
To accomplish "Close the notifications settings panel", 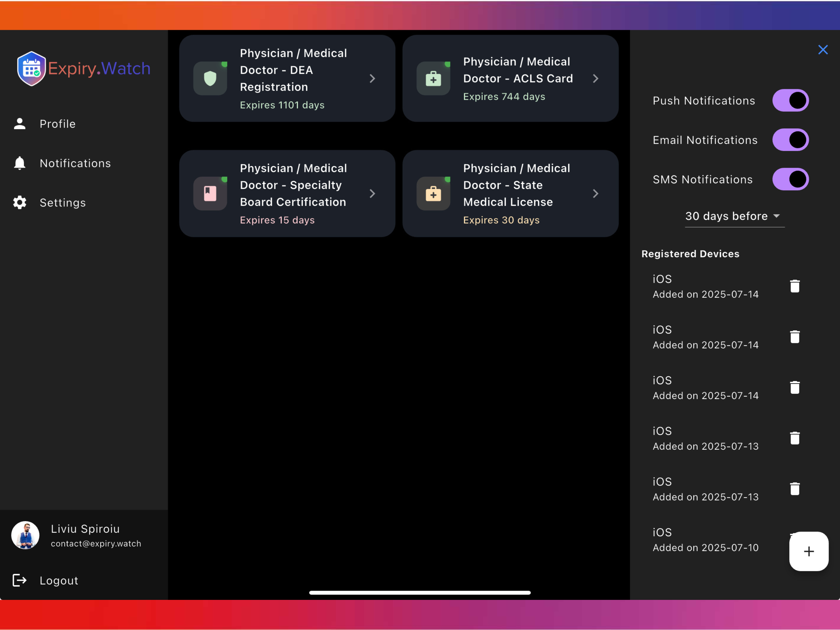I will pyautogui.click(x=823, y=50).
